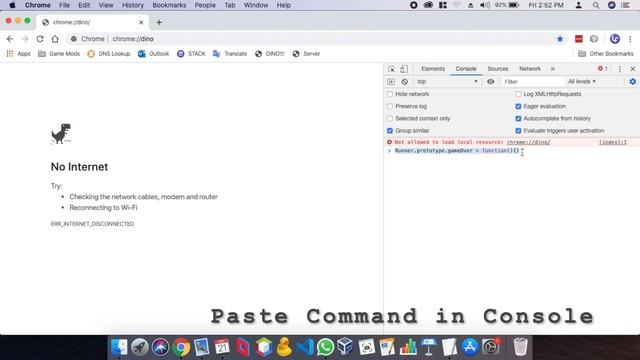640x360 pixels.
Task: Switch to the Sources tab
Action: point(498,69)
